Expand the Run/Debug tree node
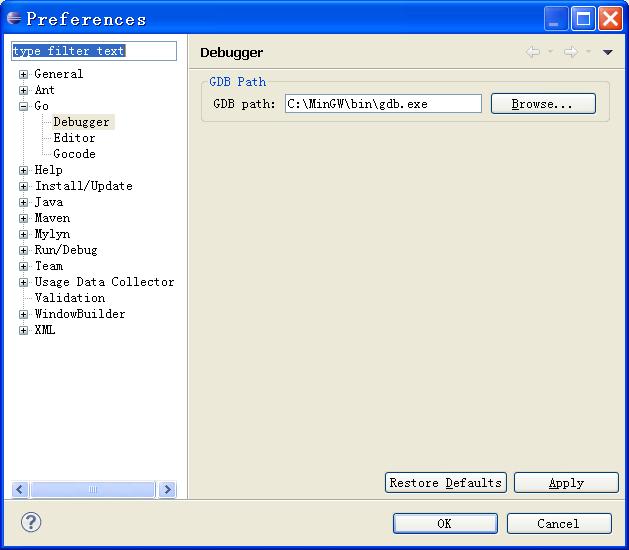The width and height of the screenshot is (629, 550). [x=24, y=250]
